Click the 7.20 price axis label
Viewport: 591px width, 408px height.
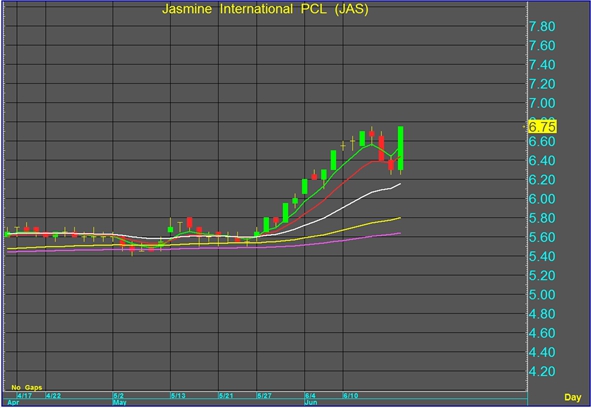542,84
